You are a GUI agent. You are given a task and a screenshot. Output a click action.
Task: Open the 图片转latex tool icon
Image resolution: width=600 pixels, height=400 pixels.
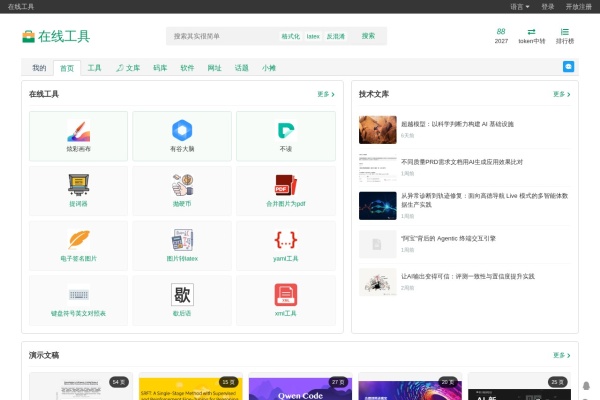182,240
